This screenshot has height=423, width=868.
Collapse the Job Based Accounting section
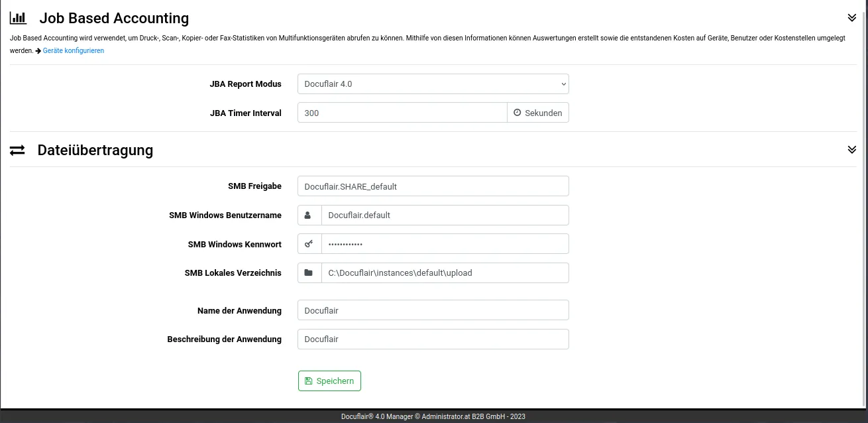coord(851,18)
